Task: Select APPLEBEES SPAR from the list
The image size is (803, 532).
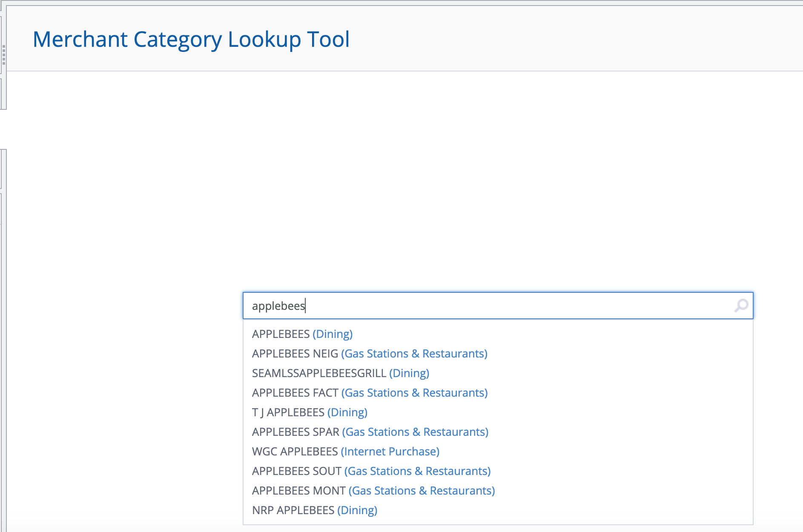Action: [x=295, y=432]
